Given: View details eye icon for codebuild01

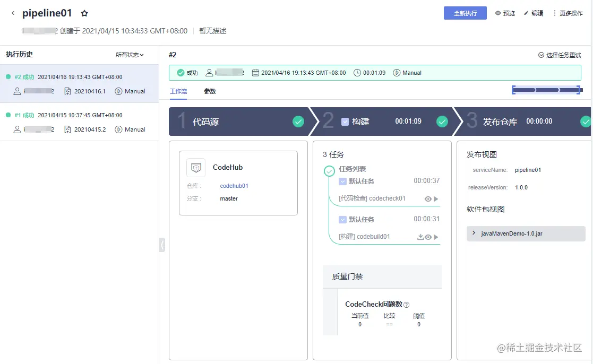Looking at the screenshot, I should 428,237.
